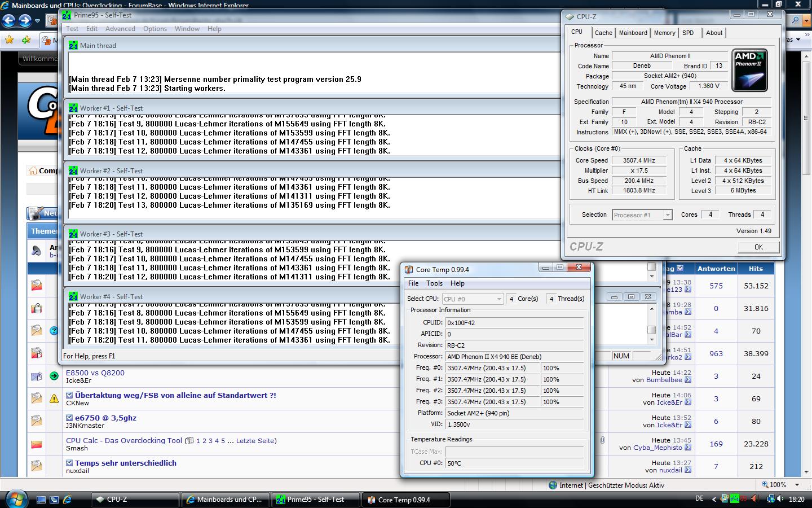
Task: Switch to CPU-Z Mainboard tab
Action: [x=633, y=33]
